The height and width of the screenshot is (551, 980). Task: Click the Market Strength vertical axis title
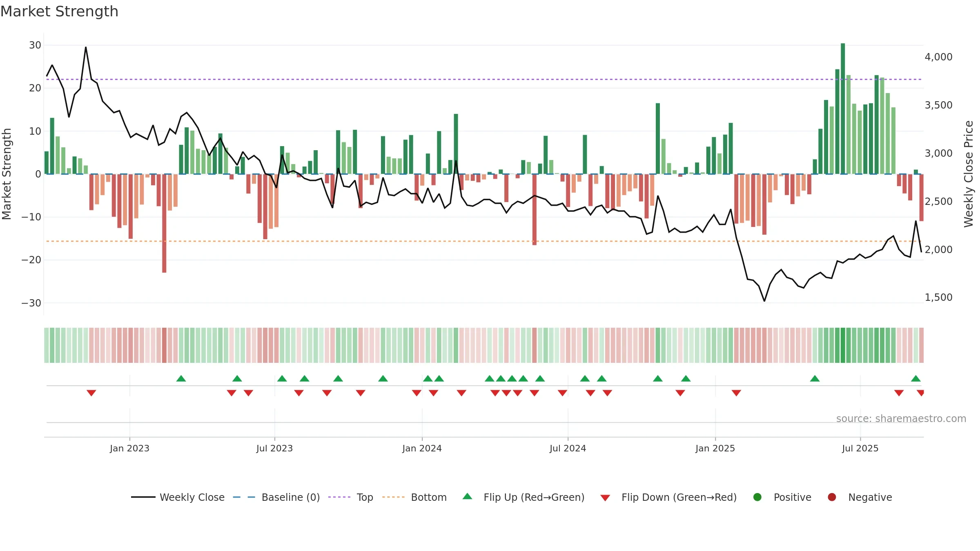(x=7, y=174)
